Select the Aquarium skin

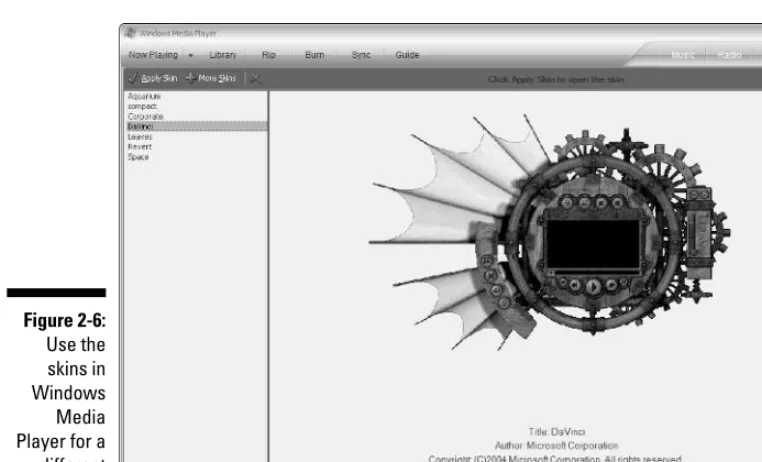point(144,96)
